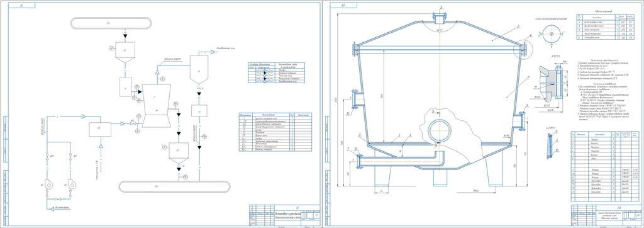
Task: Select the lower hopper above the bottom conveyor
Action: pyautogui.click(x=178, y=154)
